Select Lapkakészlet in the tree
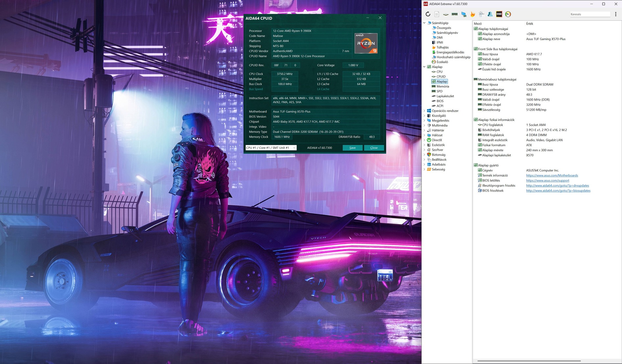 click(x=445, y=96)
